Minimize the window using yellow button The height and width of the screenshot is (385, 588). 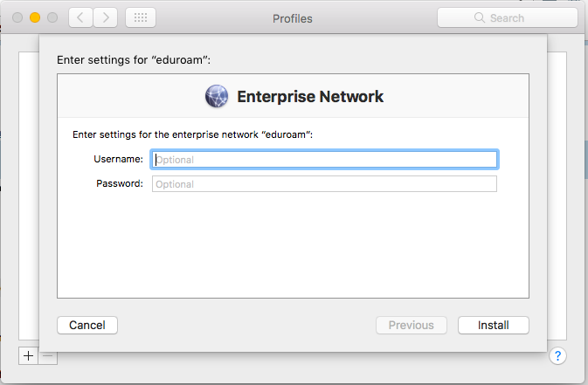tap(35, 17)
